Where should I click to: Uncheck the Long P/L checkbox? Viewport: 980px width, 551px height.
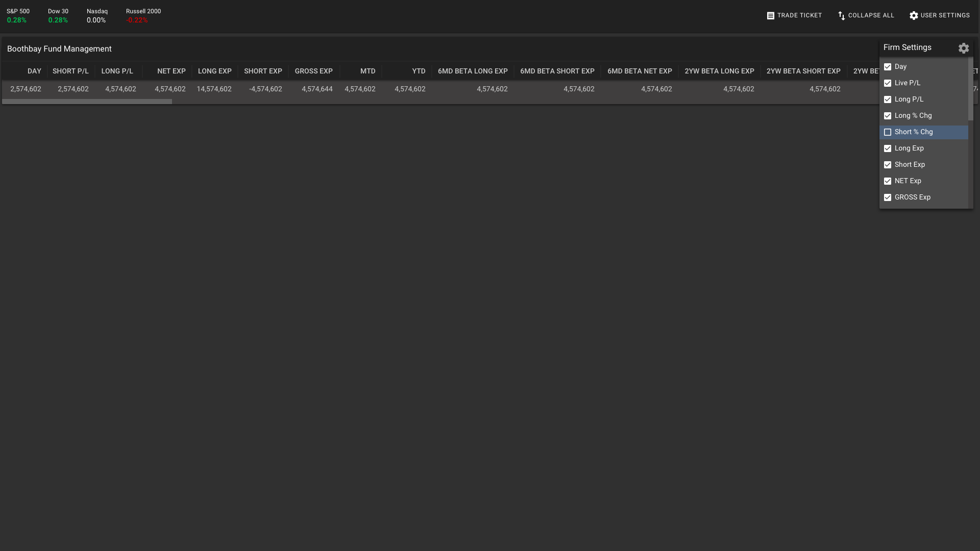point(888,99)
